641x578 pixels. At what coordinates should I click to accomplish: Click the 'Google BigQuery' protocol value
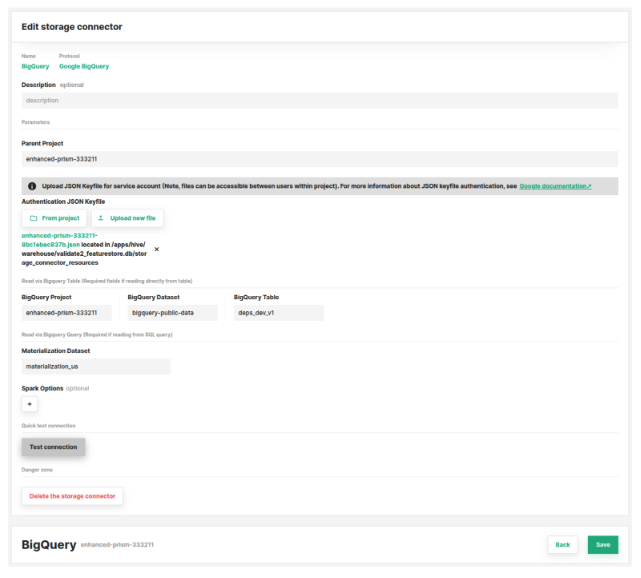tap(84, 66)
